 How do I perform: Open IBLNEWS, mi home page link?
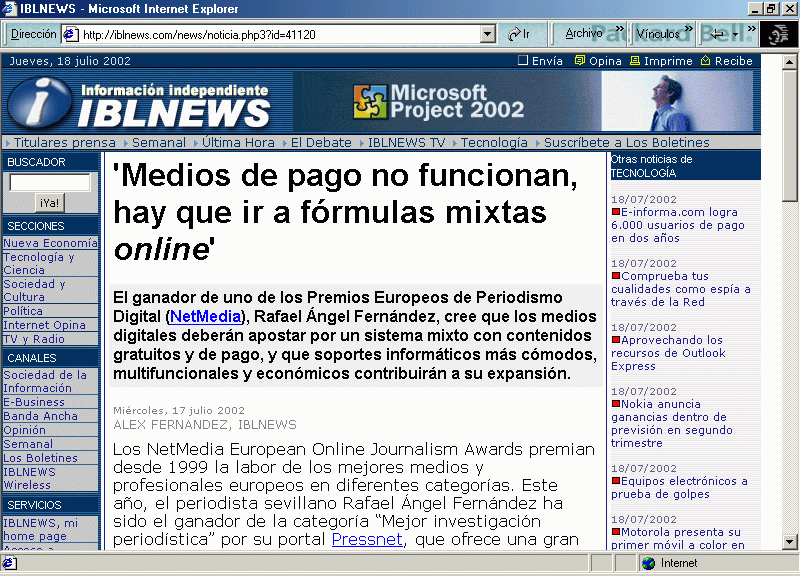(40, 530)
